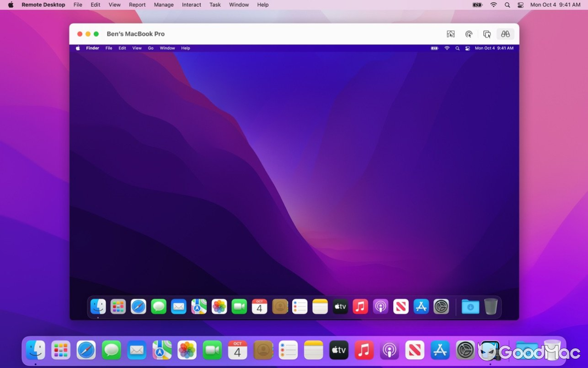This screenshot has height=368, width=588.
Task: Open Safari from the remote Dock
Action: [138, 306]
